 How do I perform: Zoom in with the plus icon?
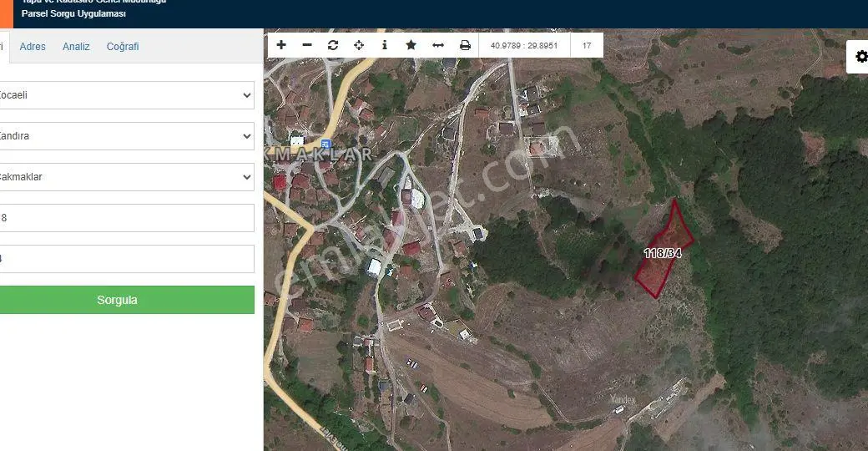[x=281, y=45]
